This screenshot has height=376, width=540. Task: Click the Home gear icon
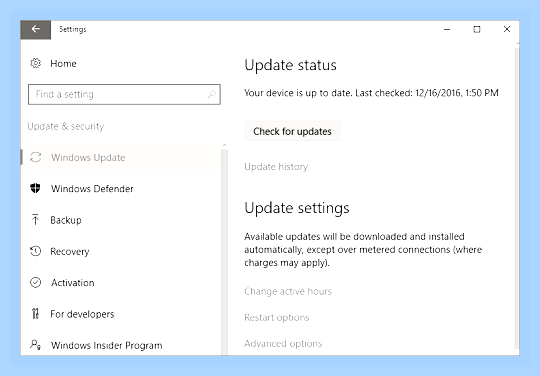click(35, 63)
